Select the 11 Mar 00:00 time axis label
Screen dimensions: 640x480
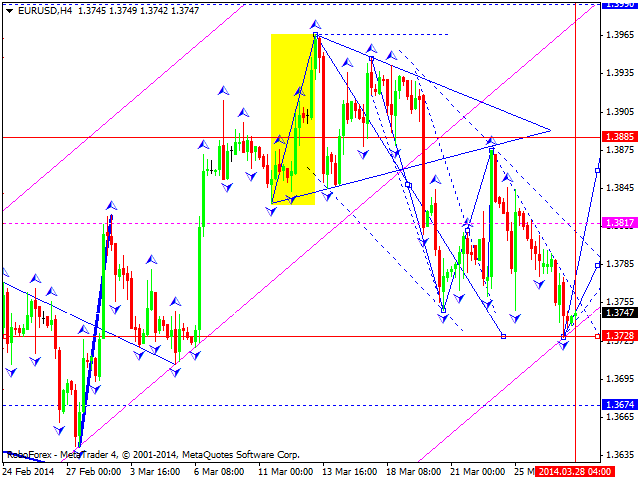pyautogui.click(x=289, y=471)
